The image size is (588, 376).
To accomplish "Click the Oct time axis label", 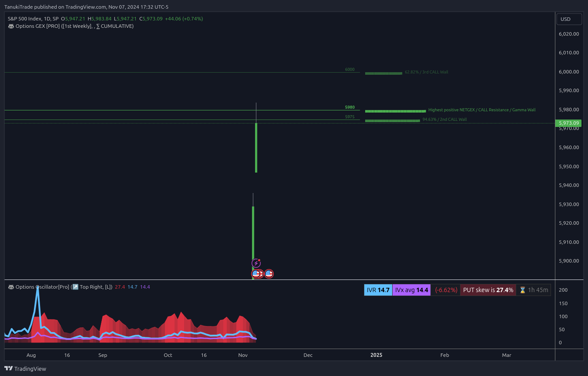I will click(x=168, y=355).
